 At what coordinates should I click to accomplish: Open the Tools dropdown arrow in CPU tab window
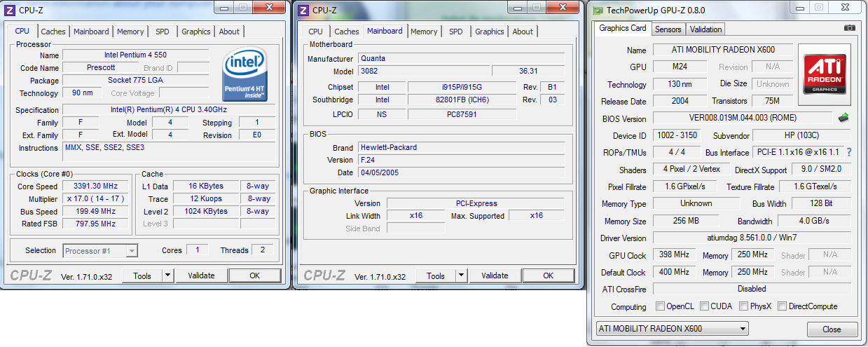click(167, 275)
